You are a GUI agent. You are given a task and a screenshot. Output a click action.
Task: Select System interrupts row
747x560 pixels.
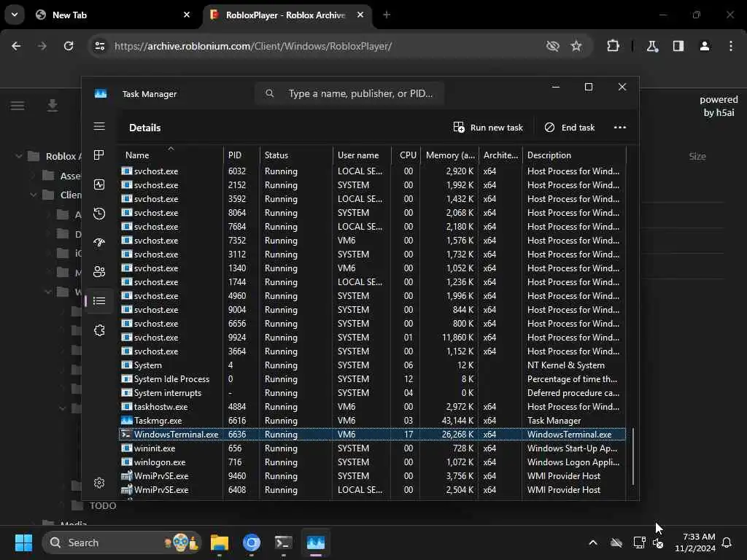tap(372, 393)
